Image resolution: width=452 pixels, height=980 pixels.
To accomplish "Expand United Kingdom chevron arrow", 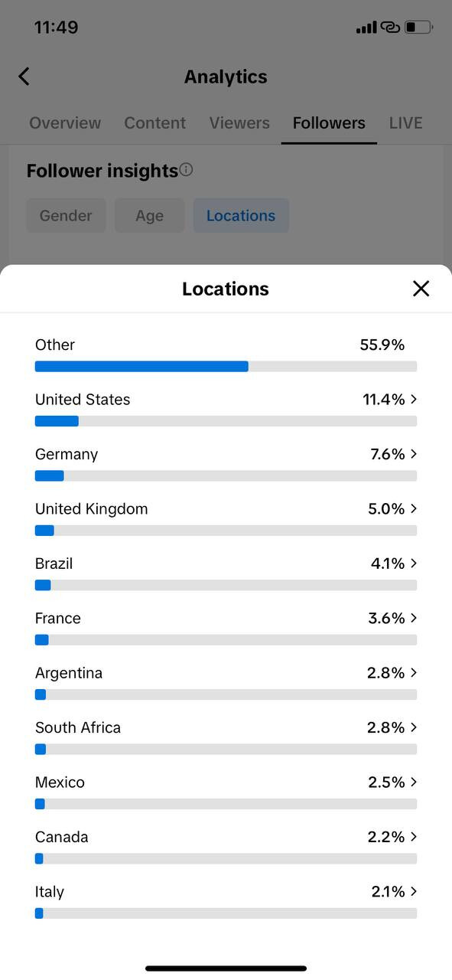I will (x=414, y=508).
